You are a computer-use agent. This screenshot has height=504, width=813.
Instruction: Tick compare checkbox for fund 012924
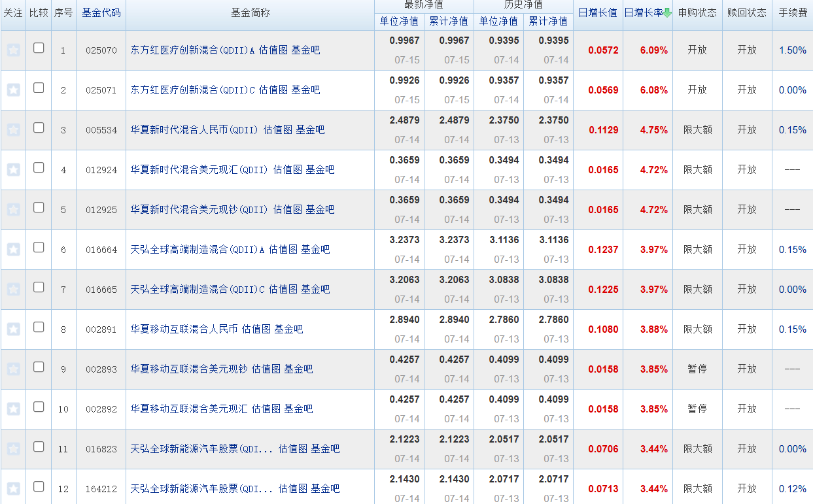pyautogui.click(x=39, y=167)
